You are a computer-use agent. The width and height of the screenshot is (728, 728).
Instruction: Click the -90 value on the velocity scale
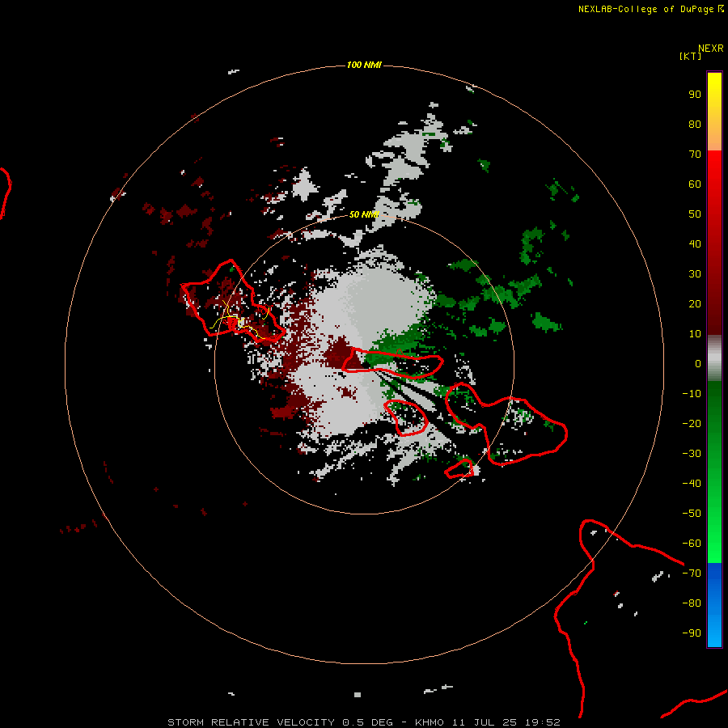(x=692, y=633)
